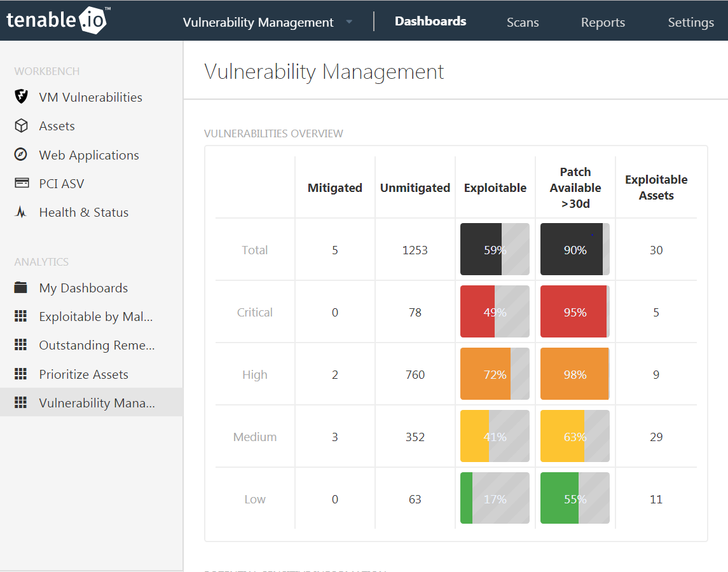Open the Prioritize Assets dashboard

84,374
